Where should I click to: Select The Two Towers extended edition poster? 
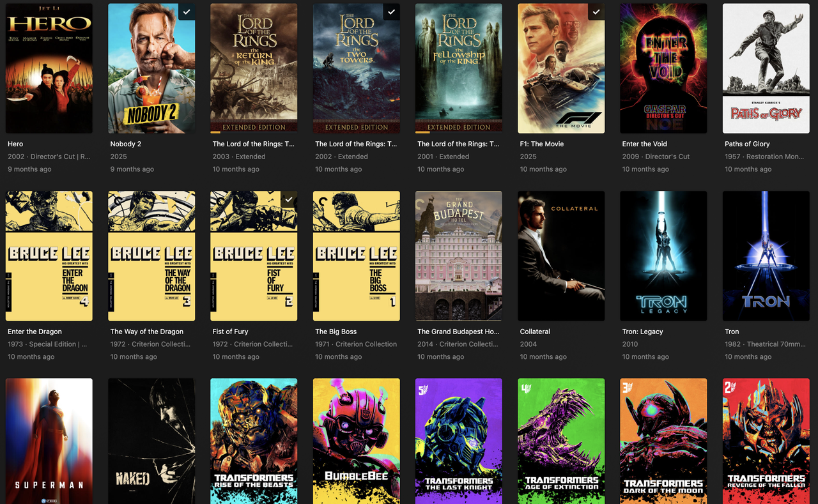[357, 68]
